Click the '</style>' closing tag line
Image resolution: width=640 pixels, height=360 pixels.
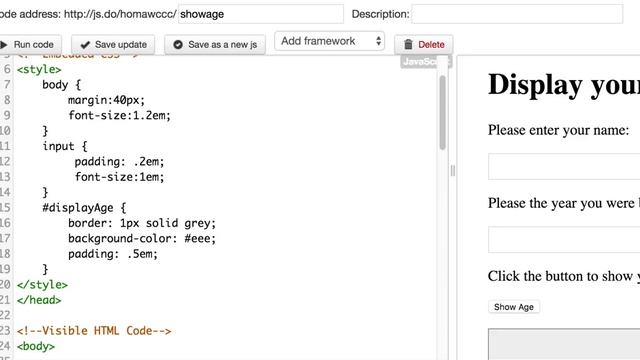click(42, 284)
